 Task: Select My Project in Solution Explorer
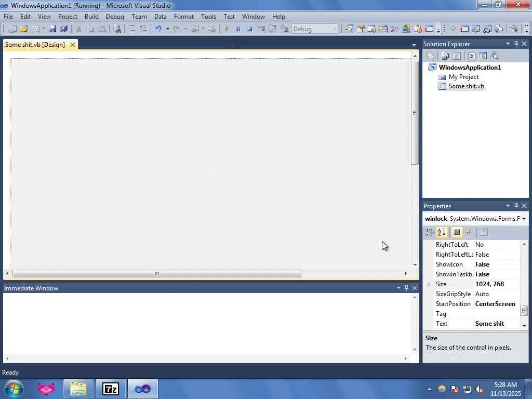coord(463,77)
